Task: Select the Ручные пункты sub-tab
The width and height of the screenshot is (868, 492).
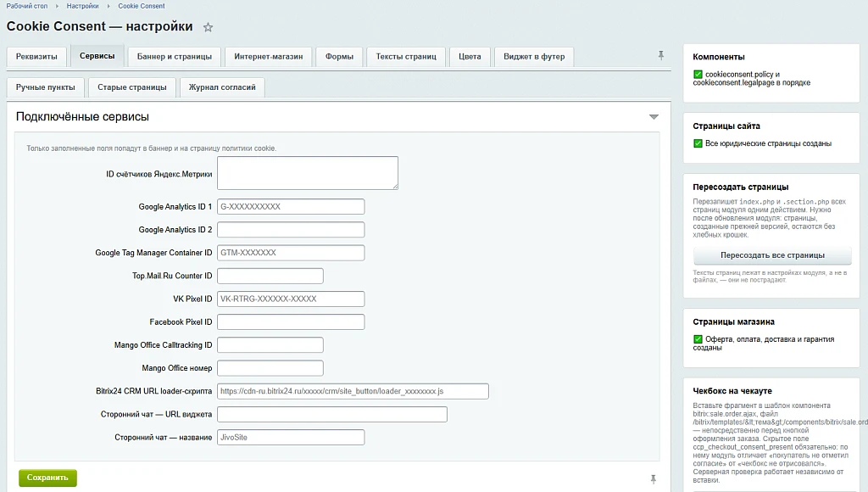Action: point(46,87)
